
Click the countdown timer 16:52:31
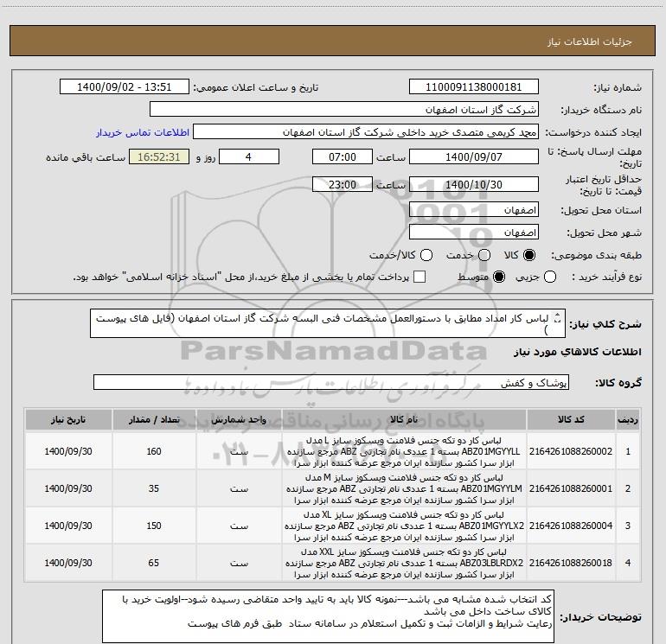[x=159, y=157]
